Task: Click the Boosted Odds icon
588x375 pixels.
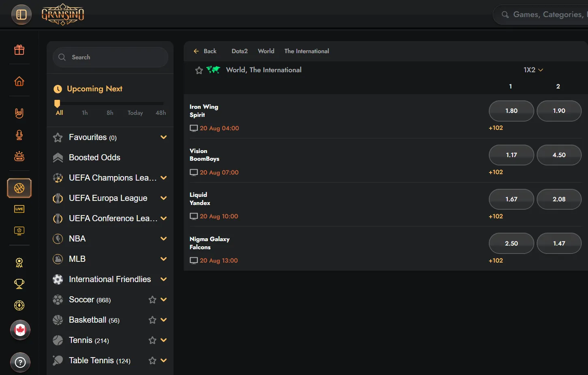Action: coord(58,157)
